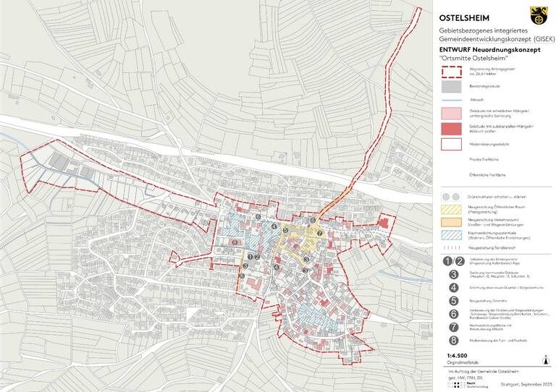This screenshot has width=556, height=392.
Task: Select legend marker number 2
Action: 459,261
